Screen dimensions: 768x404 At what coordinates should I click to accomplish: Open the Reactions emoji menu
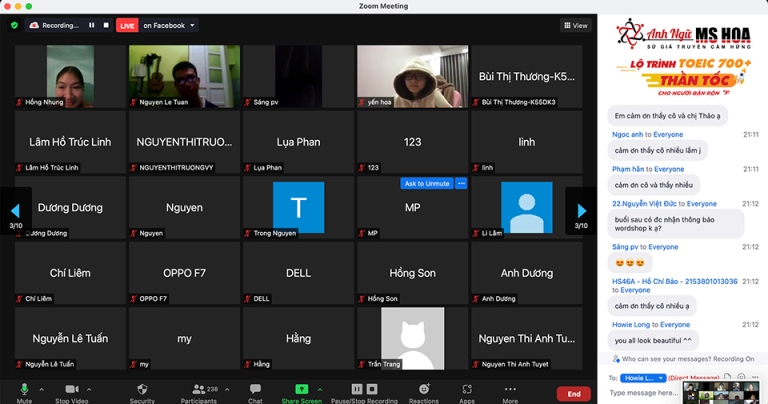(423, 389)
